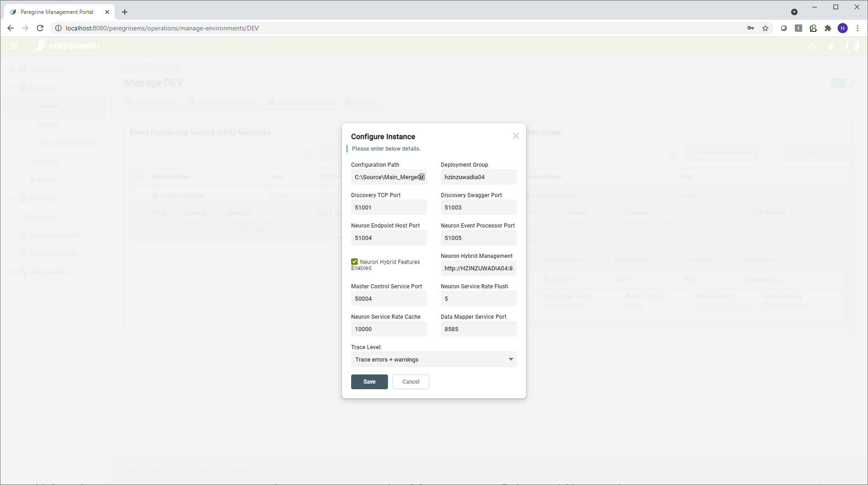Open the Extensions puzzle icon
Image resolution: width=868 pixels, height=485 pixels.
click(x=828, y=28)
